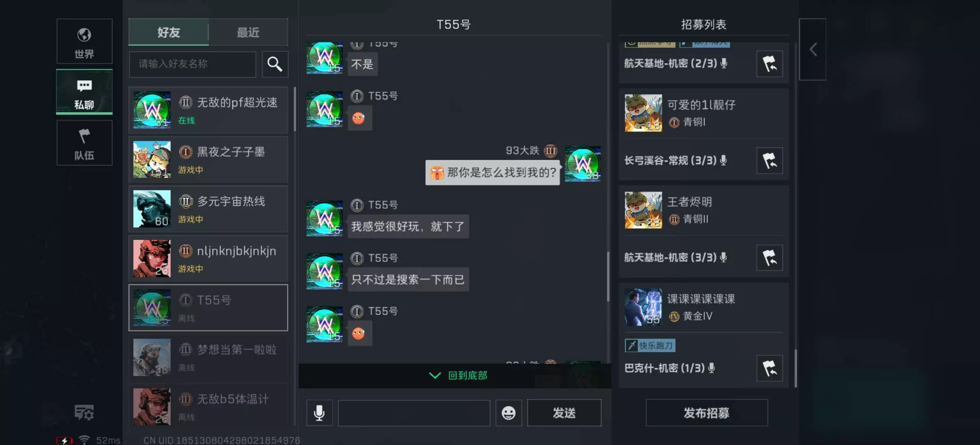Click the 发布招募 publish recruitment button
Viewport: 980px width, 445px height.
pos(707,412)
